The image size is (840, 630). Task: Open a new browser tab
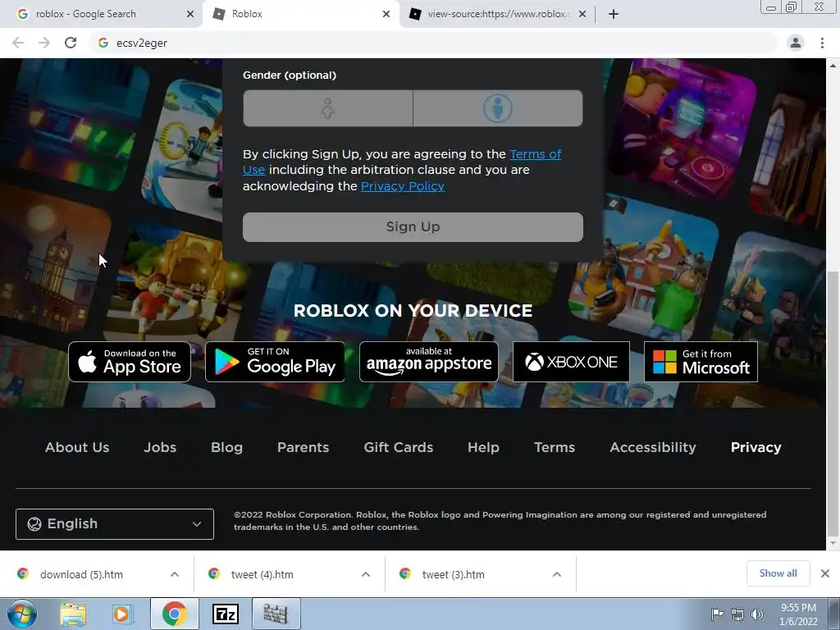(614, 14)
